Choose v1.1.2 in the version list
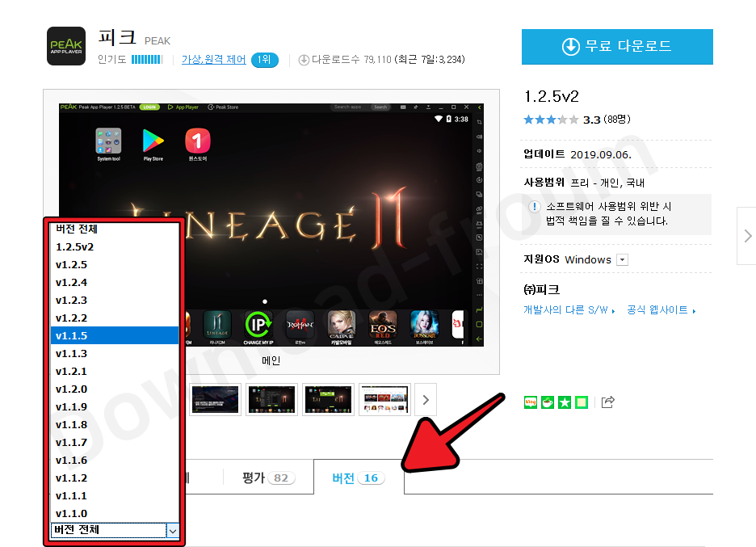The height and width of the screenshot is (547, 756). 114,478
